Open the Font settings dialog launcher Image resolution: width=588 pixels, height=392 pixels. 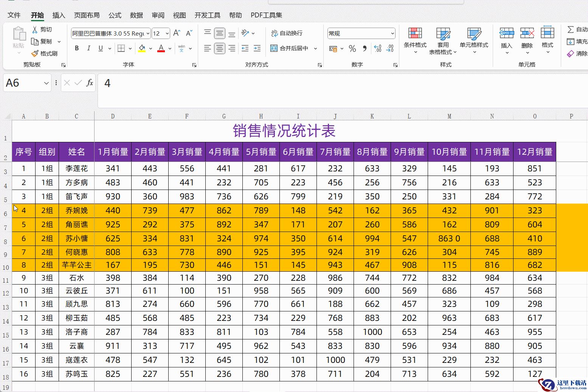pos(194,65)
